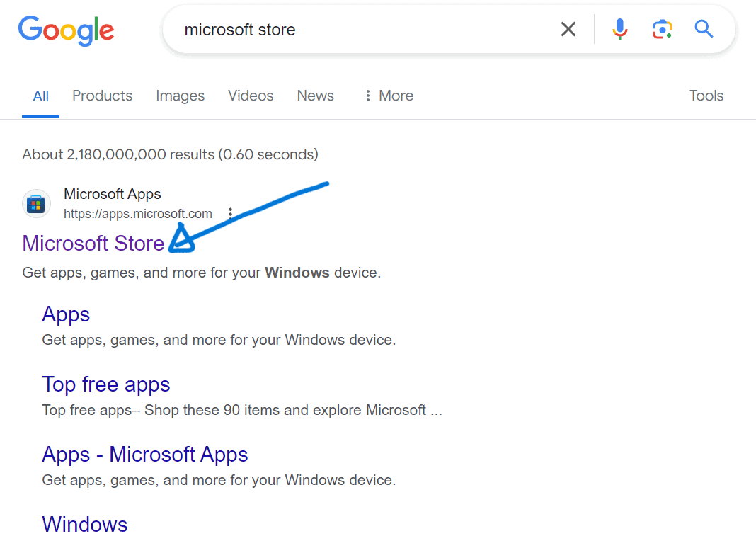Switch to the Products tab
The height and width of the screenshot is (536, 756).
(102, 96)
